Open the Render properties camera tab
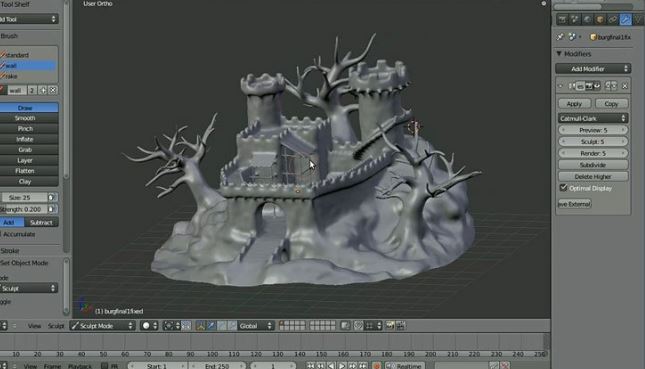This screenshot has height=369, width=645. 562,19
